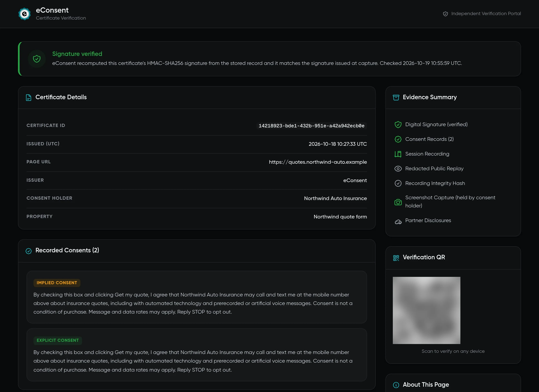Click the QR icon next to Verification QR
Viewport: 539px width, 392px height.
tap(396, 258)
